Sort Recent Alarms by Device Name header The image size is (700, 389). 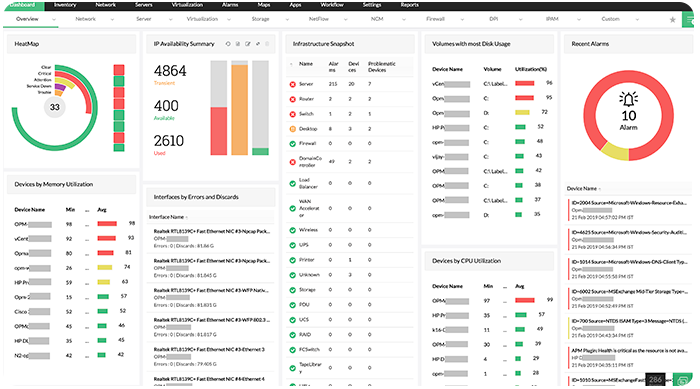[x=582, y=188]
